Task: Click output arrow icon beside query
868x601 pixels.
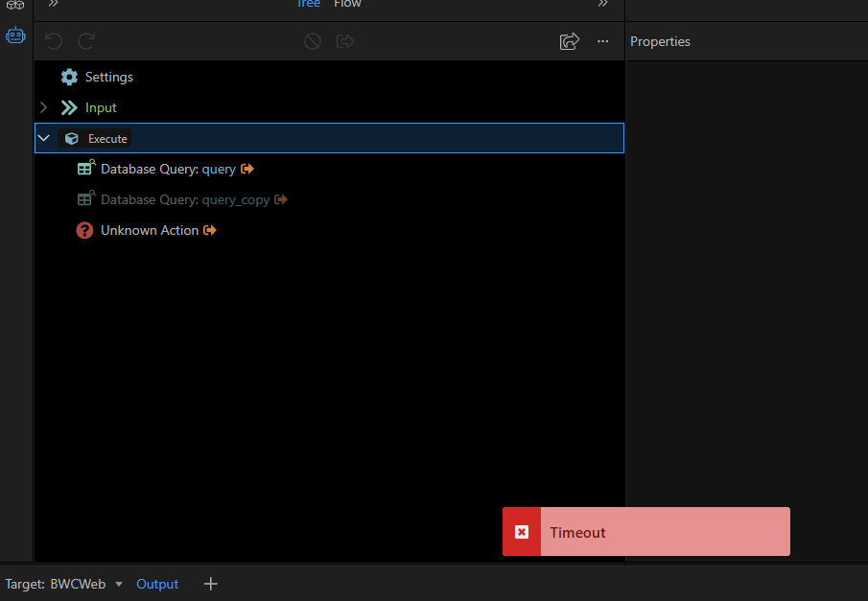Action: pos(247,169)
